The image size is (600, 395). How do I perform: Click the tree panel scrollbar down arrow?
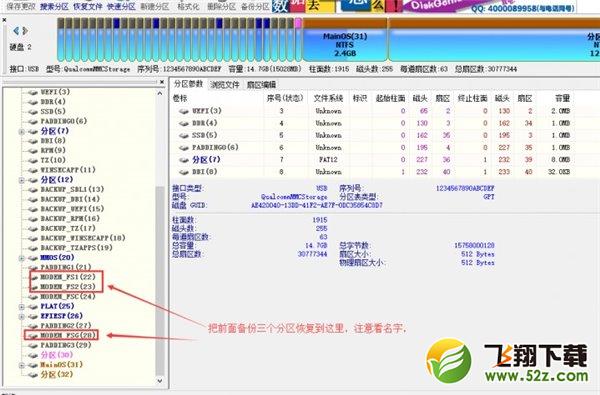160,381
